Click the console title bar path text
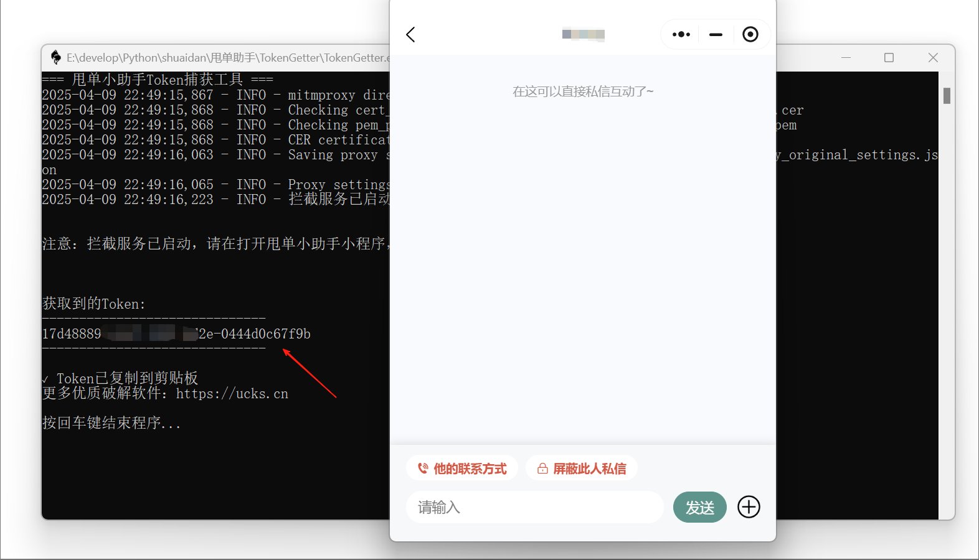979x560 pixels. [x=228, y=58]
